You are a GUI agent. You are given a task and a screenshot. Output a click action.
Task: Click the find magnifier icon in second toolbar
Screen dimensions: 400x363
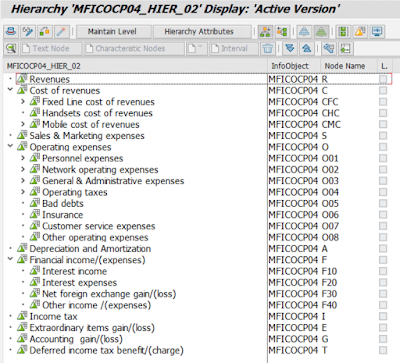(11, 49)
